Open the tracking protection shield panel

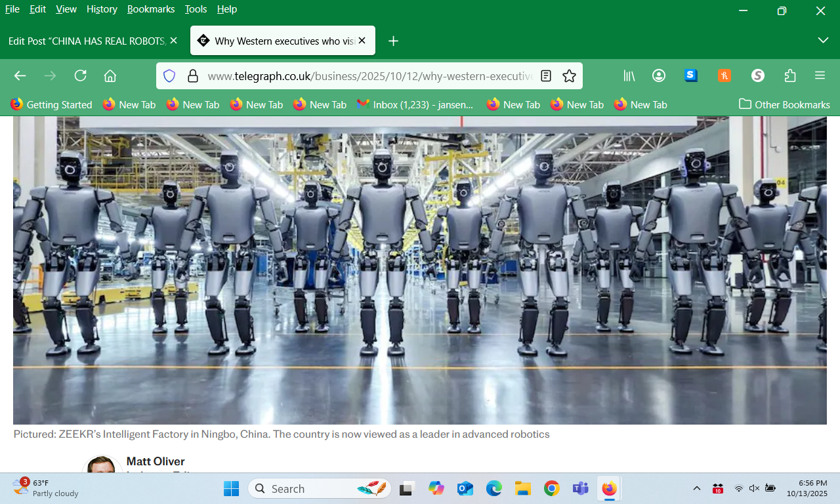pyautogui.click(x=169, y=76)
